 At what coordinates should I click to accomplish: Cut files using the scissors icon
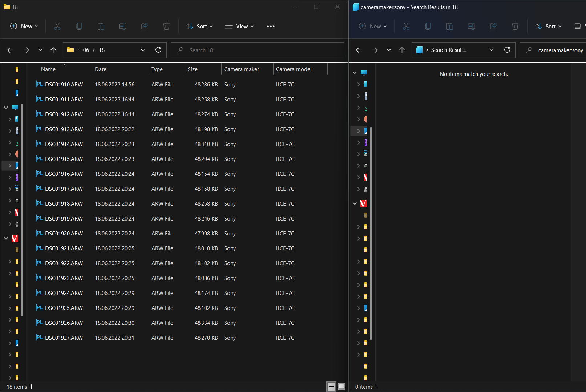57,26
